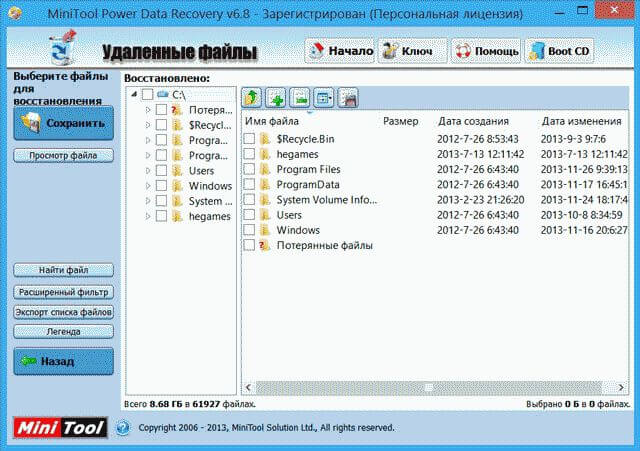This screenshot has height=451, width=640.
Task: Click the question-mark folder icon of Потерянные файлы
Action: click(265, 245)
